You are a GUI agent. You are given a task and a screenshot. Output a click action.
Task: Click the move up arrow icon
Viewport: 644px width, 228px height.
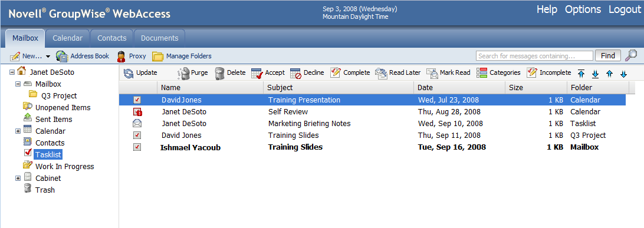[x=610, y=74]
